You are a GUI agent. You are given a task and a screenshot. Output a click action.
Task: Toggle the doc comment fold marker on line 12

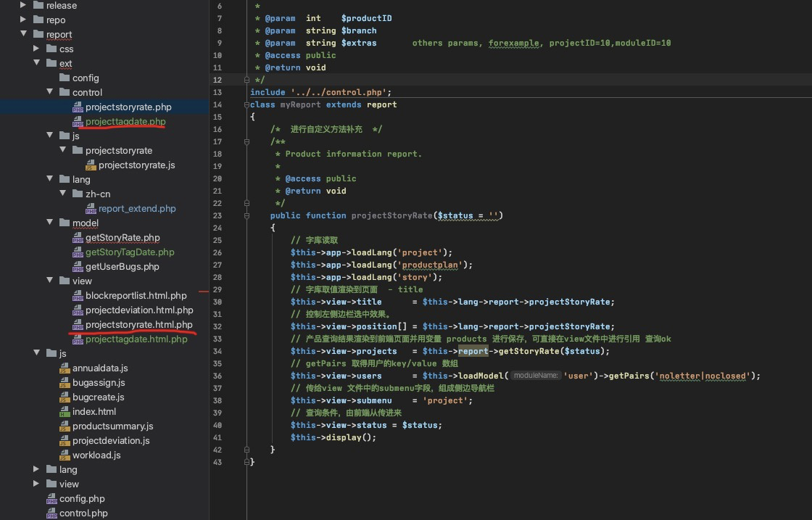pyautogui.click(x=247, y=80)
